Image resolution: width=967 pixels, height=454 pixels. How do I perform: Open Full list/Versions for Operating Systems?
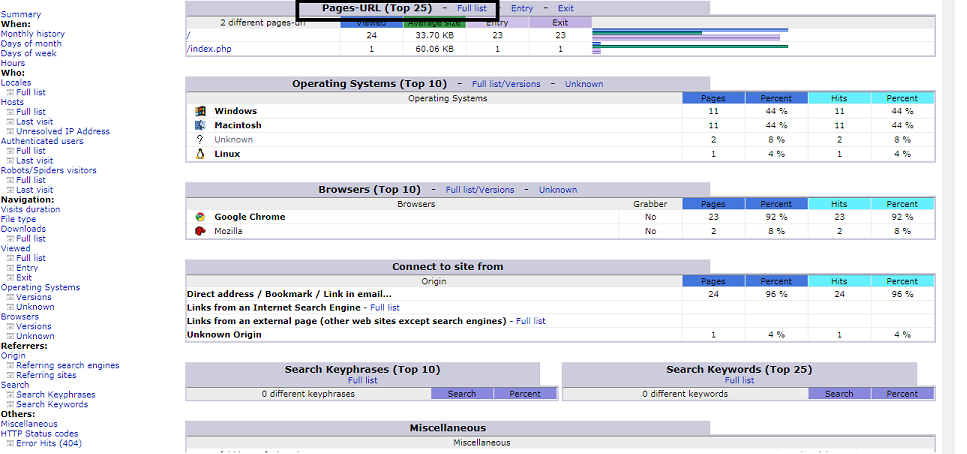506,85
